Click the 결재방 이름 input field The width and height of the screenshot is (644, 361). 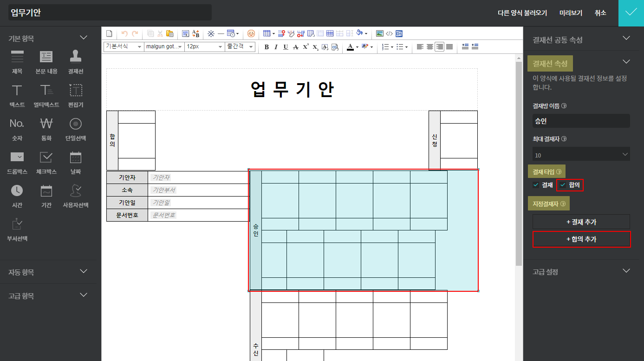pos(581,121)
